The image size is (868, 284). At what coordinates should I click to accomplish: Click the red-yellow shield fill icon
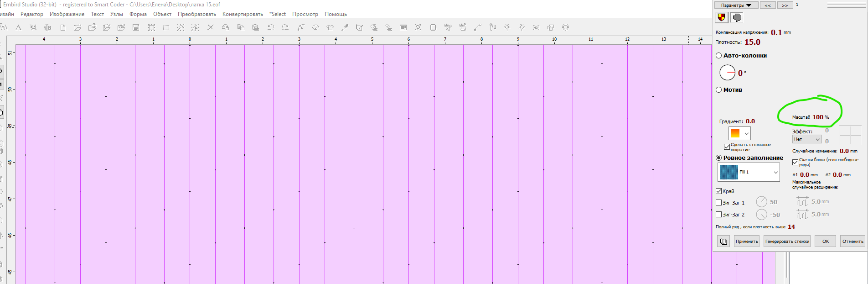721,17
